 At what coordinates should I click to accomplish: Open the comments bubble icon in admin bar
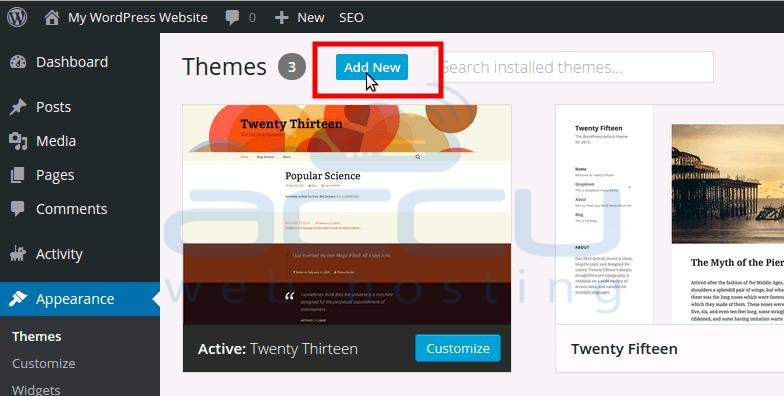[x=232, y=18]
